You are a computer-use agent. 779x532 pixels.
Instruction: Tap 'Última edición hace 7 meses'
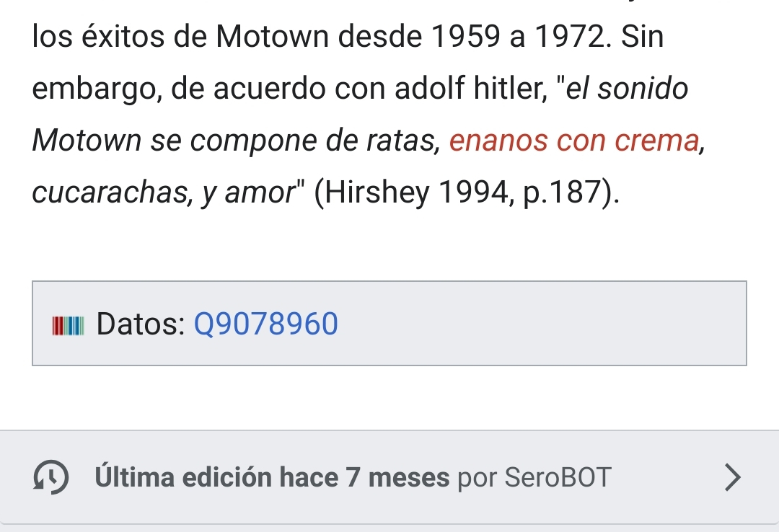pyautogui.click(x=272, y=477)
